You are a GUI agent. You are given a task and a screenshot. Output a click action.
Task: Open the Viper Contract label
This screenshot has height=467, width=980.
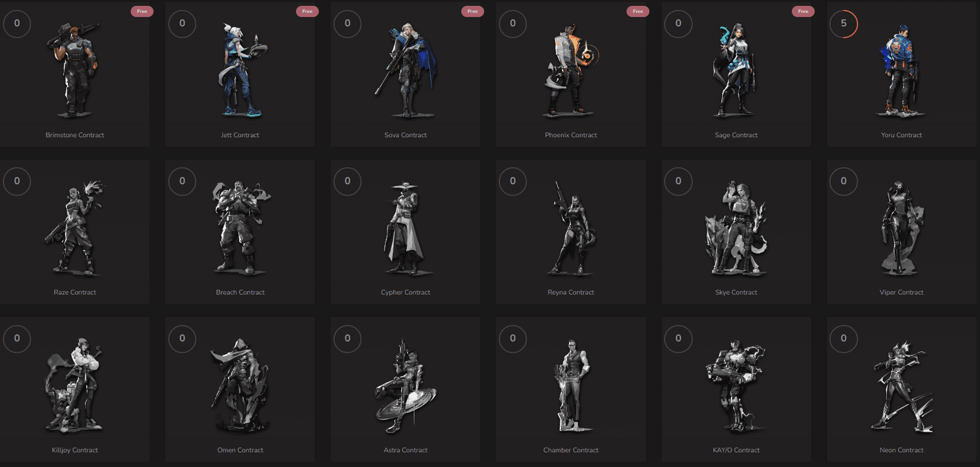(x=901, y=292)
